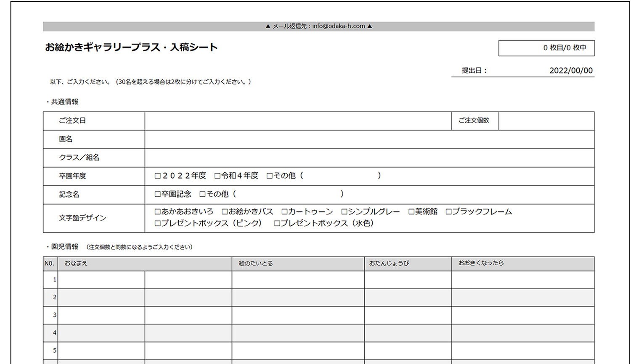This screenshot has height=364, width=631.
Task: Click the おおきくなったら cell in row 3
Action: coord(523,315)
